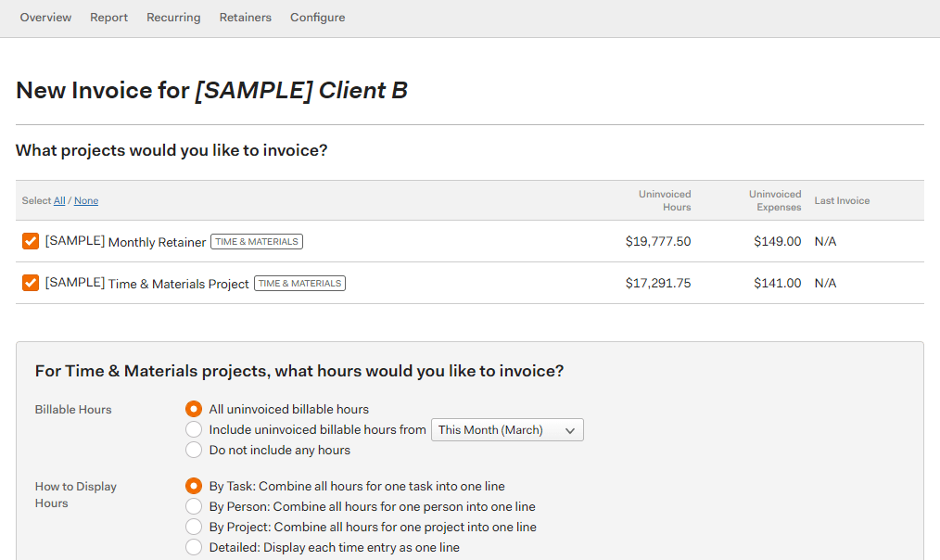Select Do not include any hours
The height and width of the screenshot is (560, 940).
[194, 450]
